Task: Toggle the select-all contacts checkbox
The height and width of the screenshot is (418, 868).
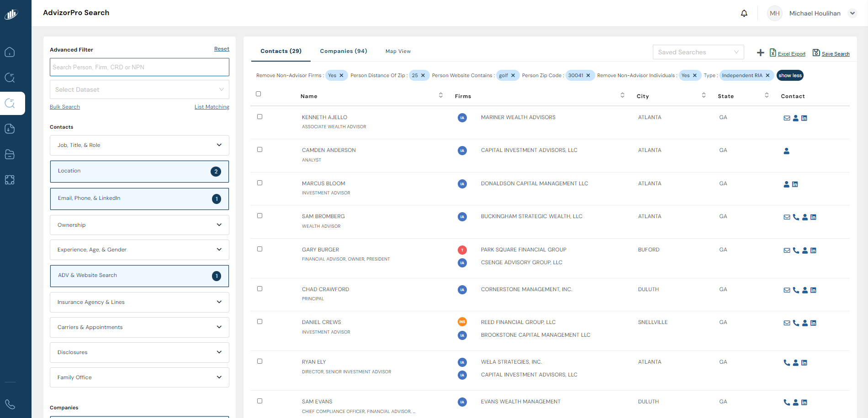Action: click(258, 94)
